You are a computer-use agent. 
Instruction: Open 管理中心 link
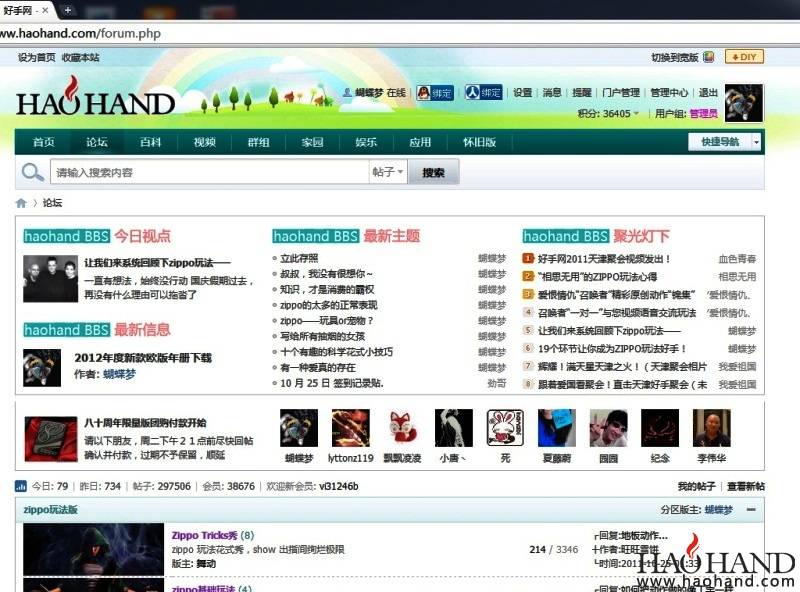(x=669, y=92)
